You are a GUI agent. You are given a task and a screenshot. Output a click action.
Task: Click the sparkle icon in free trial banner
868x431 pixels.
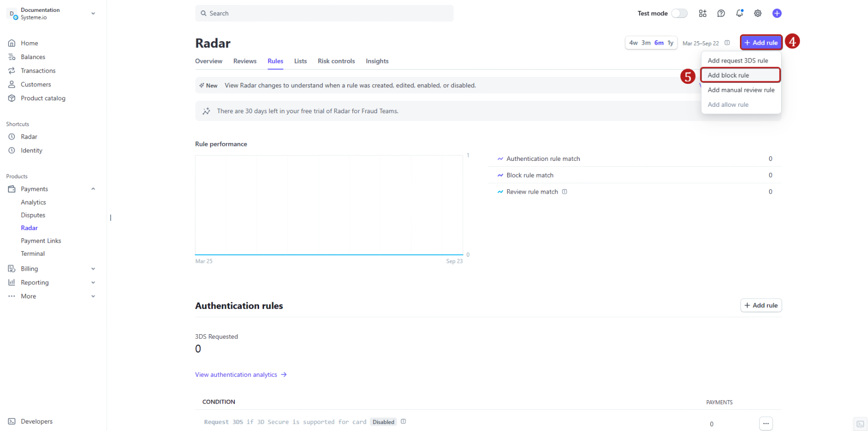point(206,111)
